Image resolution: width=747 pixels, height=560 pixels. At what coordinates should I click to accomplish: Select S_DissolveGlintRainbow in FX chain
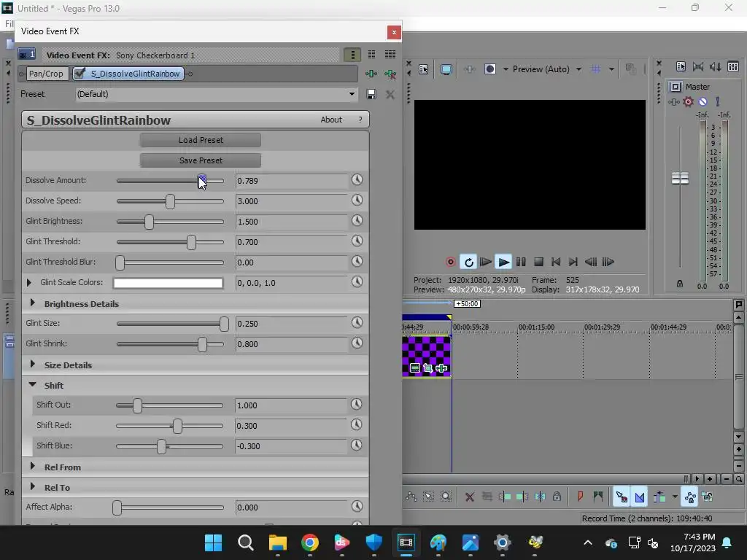[x=135, y=74]
